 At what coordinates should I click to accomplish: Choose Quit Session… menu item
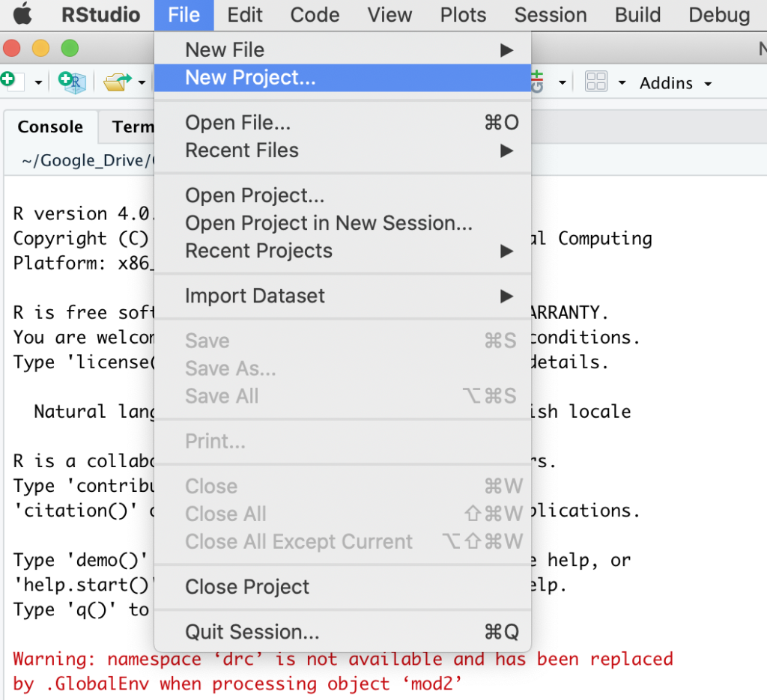tap(342, 632)
